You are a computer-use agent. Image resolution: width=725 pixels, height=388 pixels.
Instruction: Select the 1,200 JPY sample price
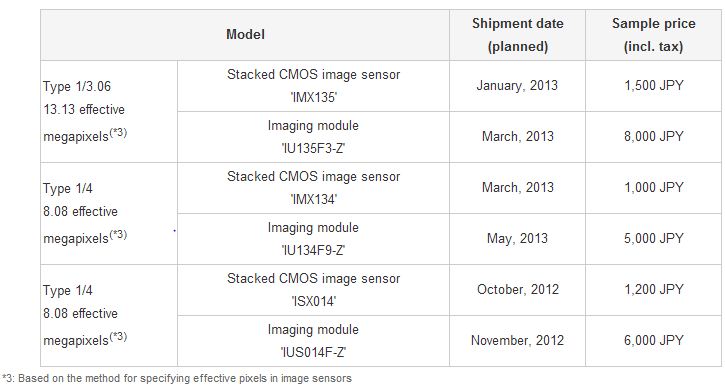pos(653,289)
